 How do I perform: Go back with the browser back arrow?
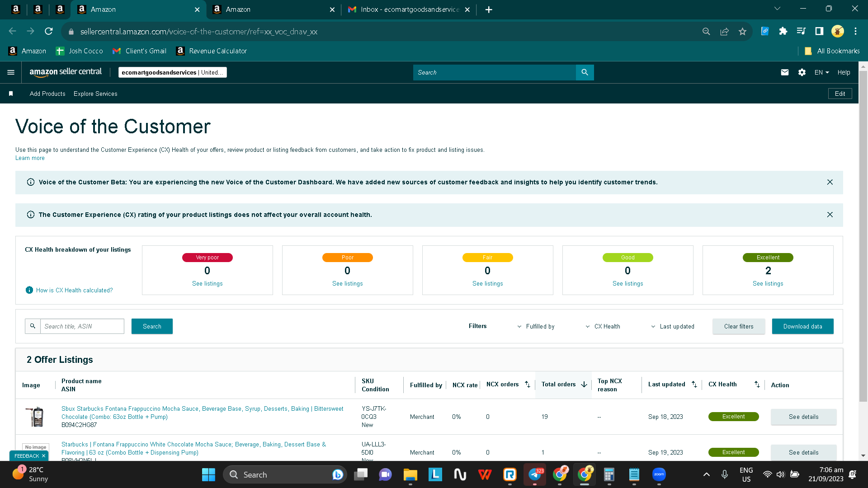coord(13,31)
